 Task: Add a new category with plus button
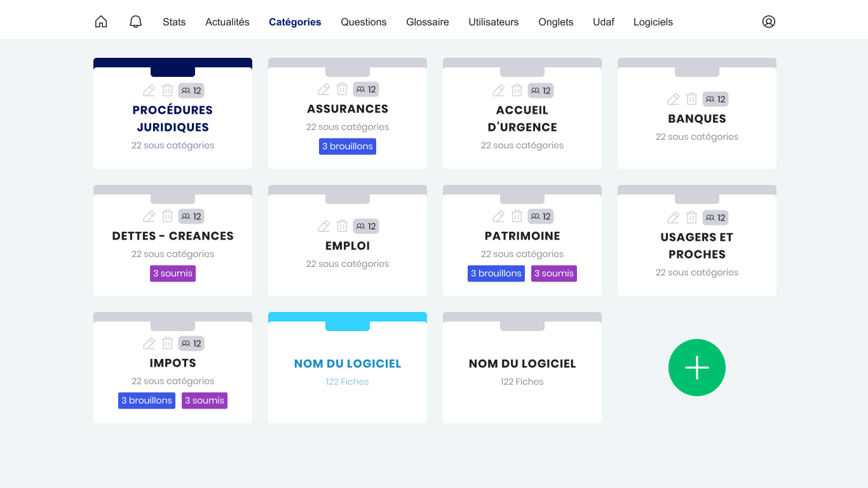[x=696, y=367]
